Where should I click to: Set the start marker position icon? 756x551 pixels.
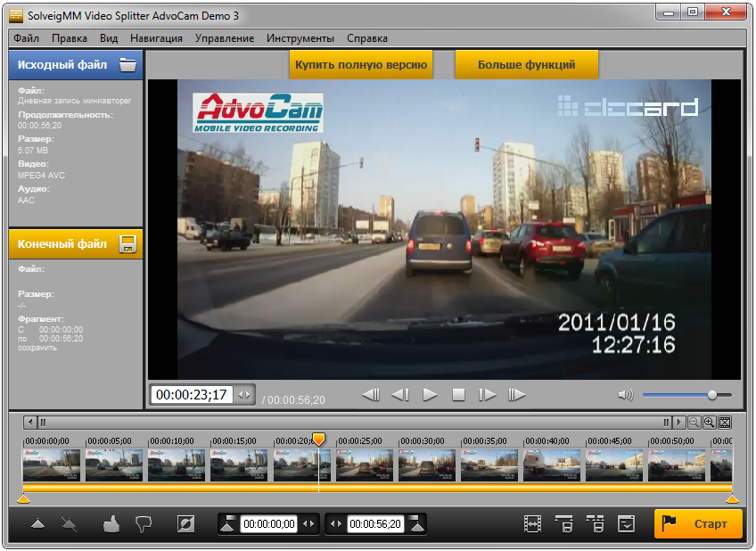click(x=227, y=524)
